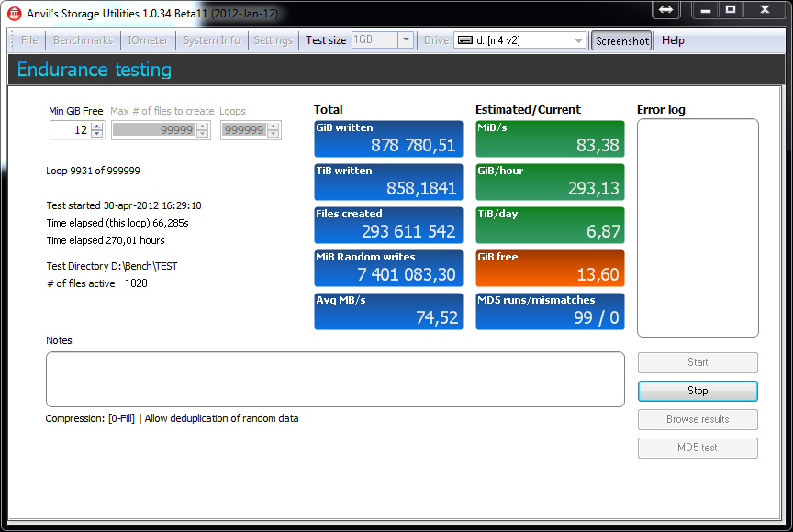Click the MiB/s tile showing 83,38

(x=551, y=139)
